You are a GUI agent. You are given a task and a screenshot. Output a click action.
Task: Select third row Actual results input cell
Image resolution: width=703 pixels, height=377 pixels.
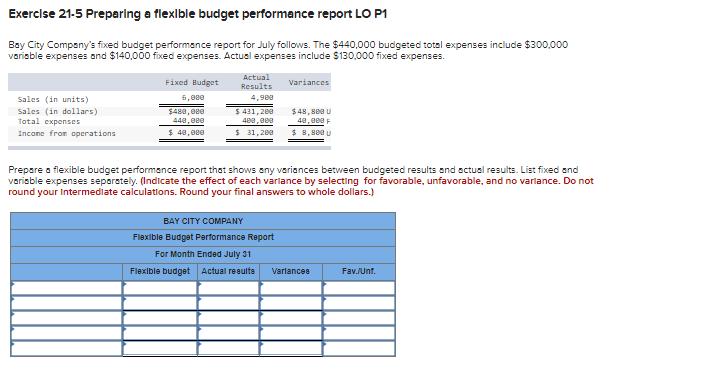pyautogui.click(x=229, y=318)
